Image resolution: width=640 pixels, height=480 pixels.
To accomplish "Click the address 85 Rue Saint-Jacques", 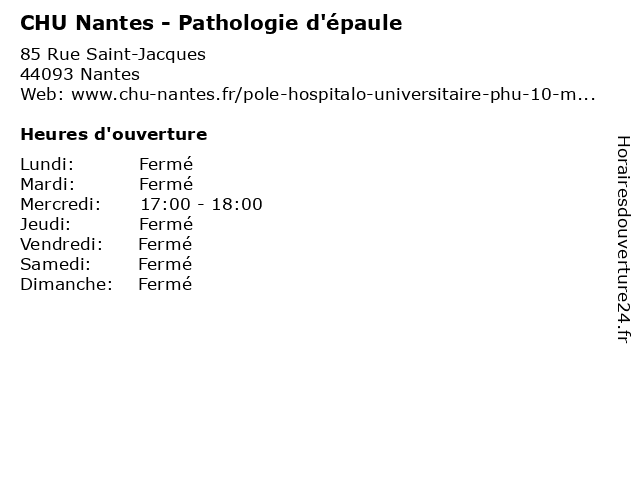I will coord(113,54).
